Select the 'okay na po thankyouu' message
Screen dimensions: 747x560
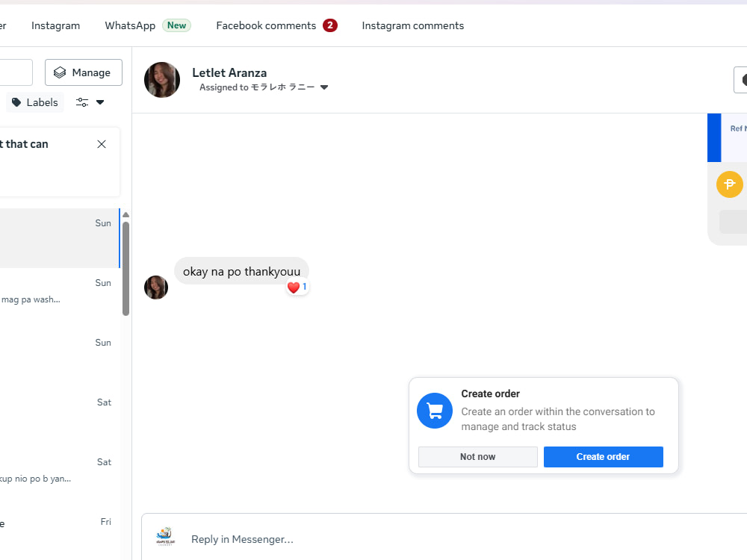[241, 272]
